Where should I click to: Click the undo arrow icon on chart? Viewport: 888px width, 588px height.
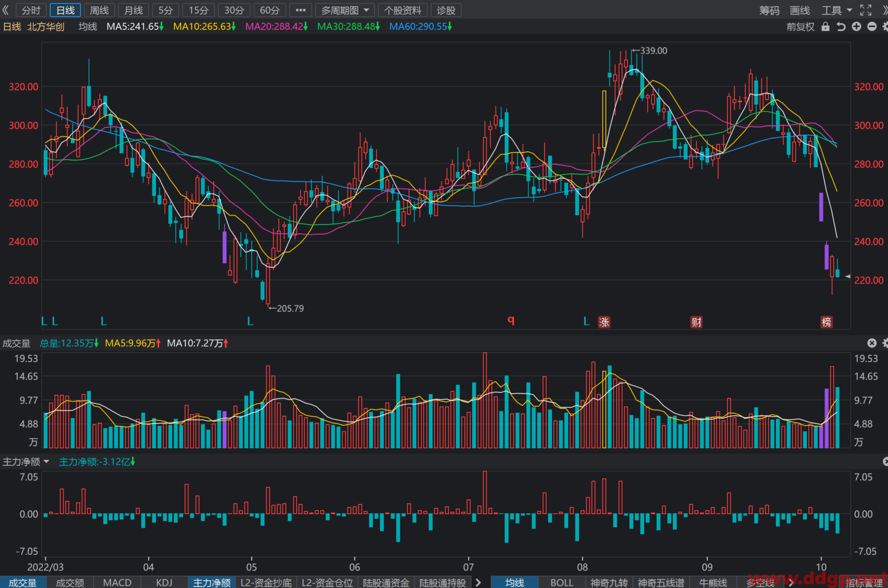click(x=841, y=26)
